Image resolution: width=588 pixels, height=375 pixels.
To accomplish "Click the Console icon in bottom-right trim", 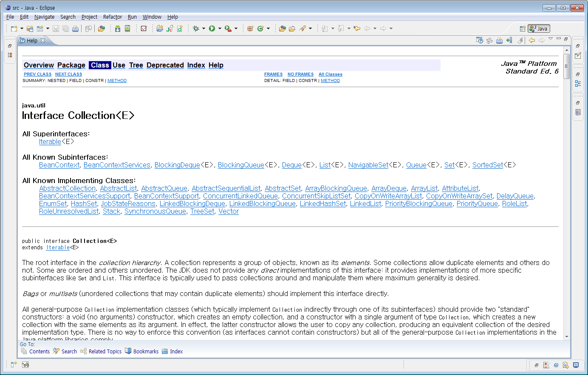I will pyautogui.click(x=576, y=365).
